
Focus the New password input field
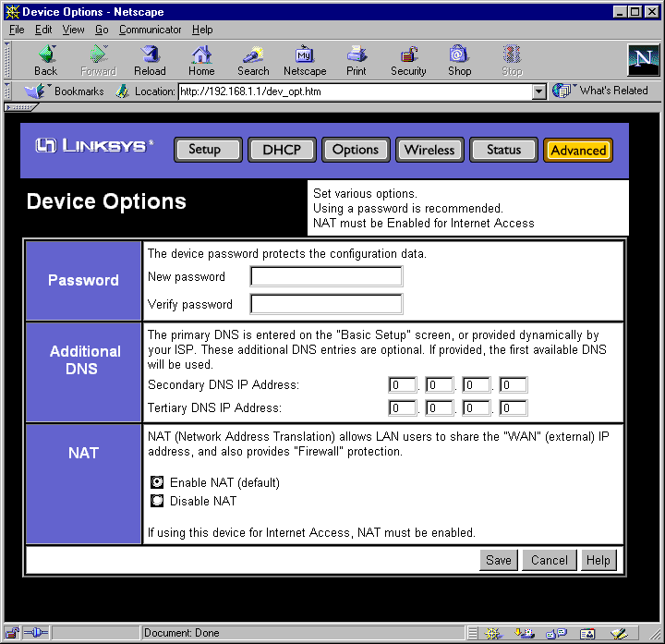click(x=326, y=276)
